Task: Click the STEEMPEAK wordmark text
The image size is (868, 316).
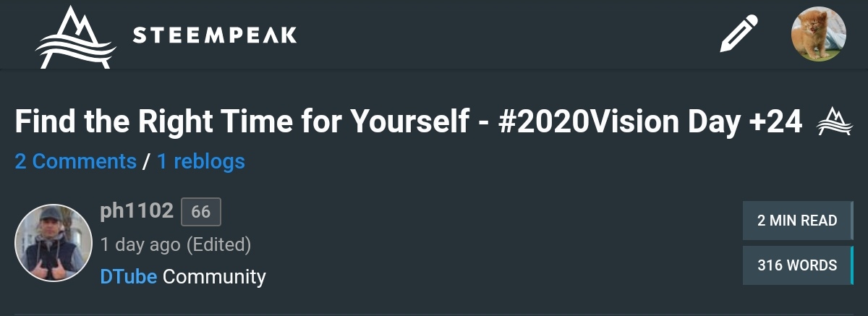Action: [214, 35]
